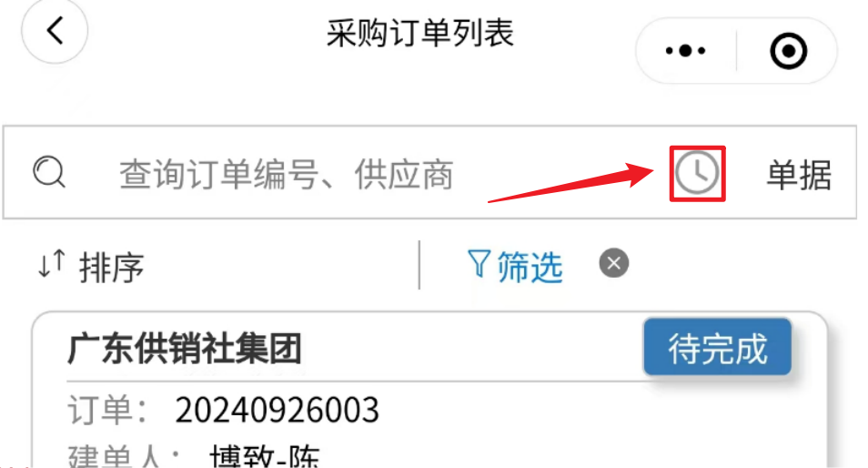This screenshot has width=868, height=468.
Task: Open the three-dot more options menu
Action: pyautogui.click(x=685, y=51)
